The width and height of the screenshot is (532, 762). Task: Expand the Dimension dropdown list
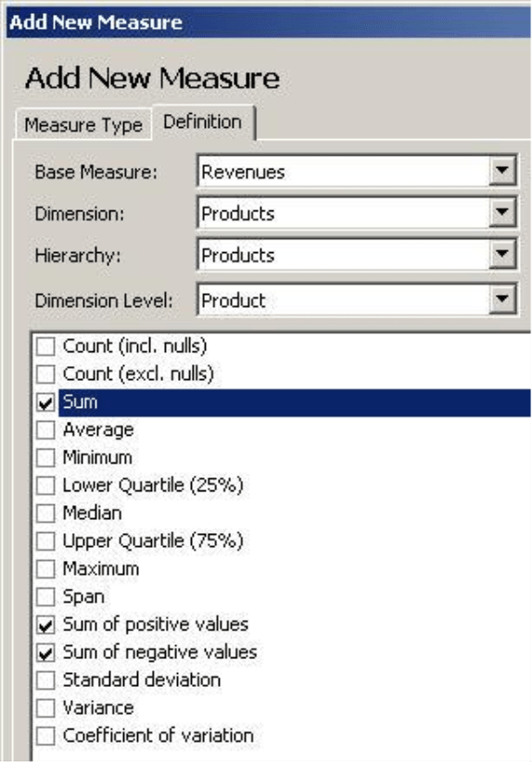501,212
